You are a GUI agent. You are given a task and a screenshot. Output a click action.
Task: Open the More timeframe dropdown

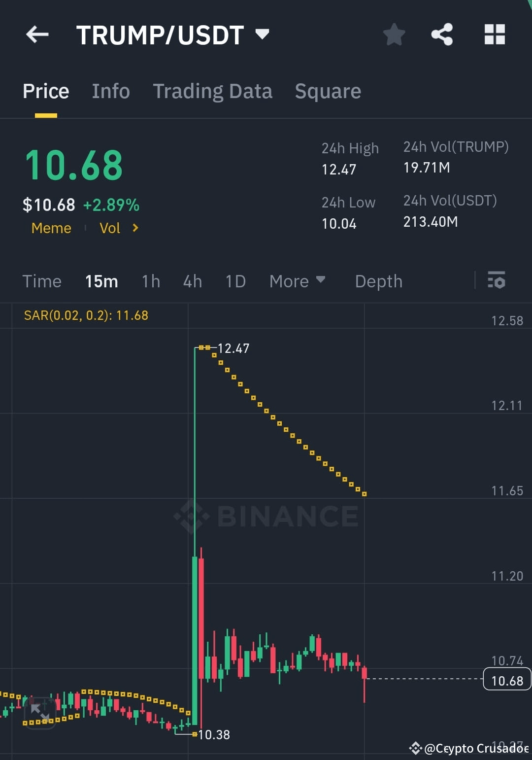click(x=298, y=281)
